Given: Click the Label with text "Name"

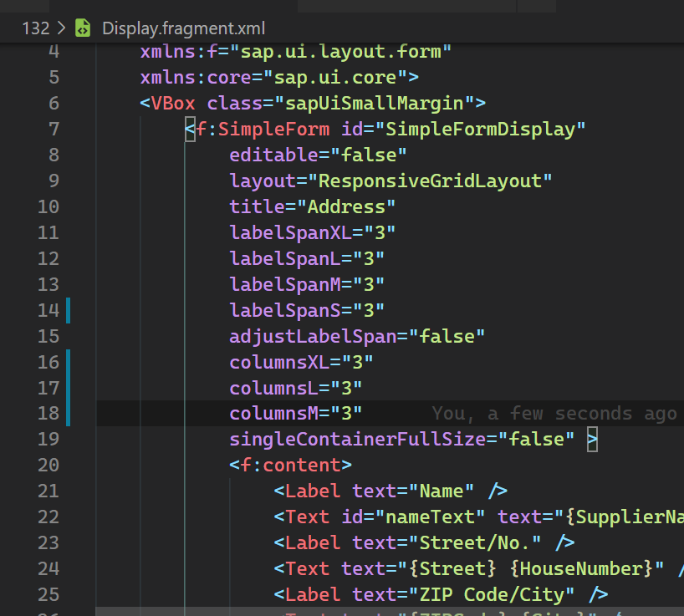Looking at the screenshot, I should pyautogui.click(x=390, y=491).
